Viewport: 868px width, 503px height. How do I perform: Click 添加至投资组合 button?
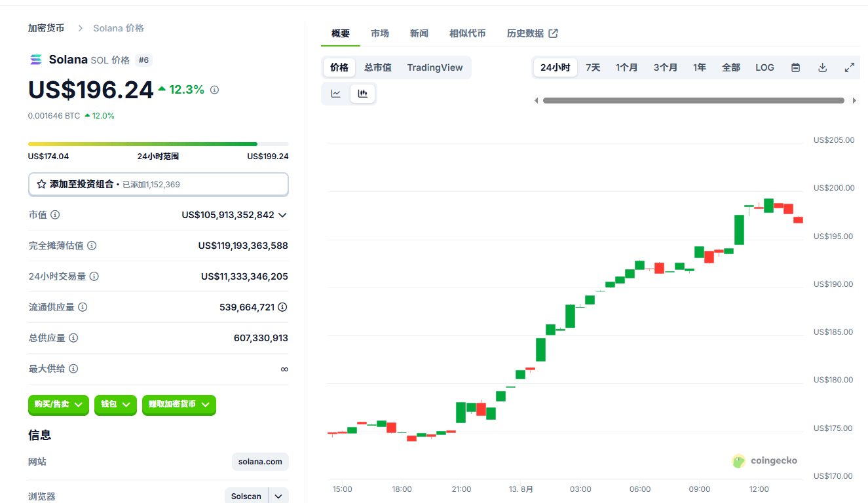coord(159,184)
